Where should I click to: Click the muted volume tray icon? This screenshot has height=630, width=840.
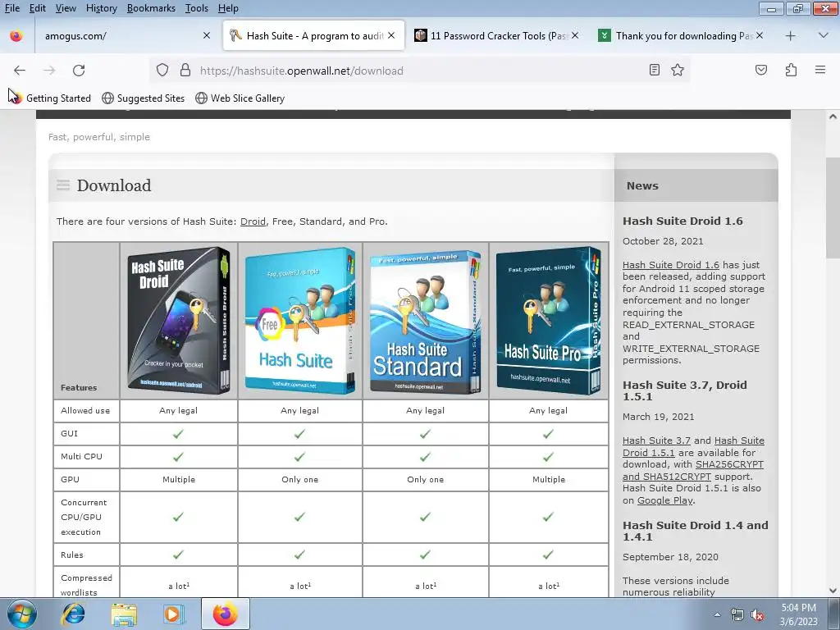pyautogui.click(x=757, y=615)
